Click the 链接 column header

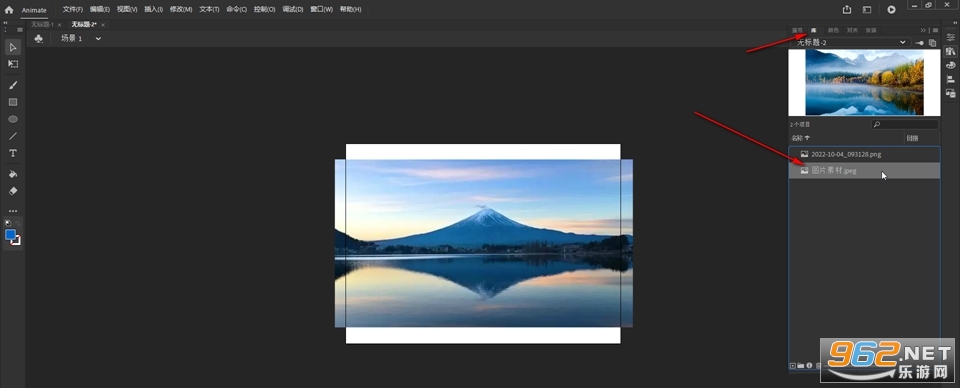click(912, 138)
